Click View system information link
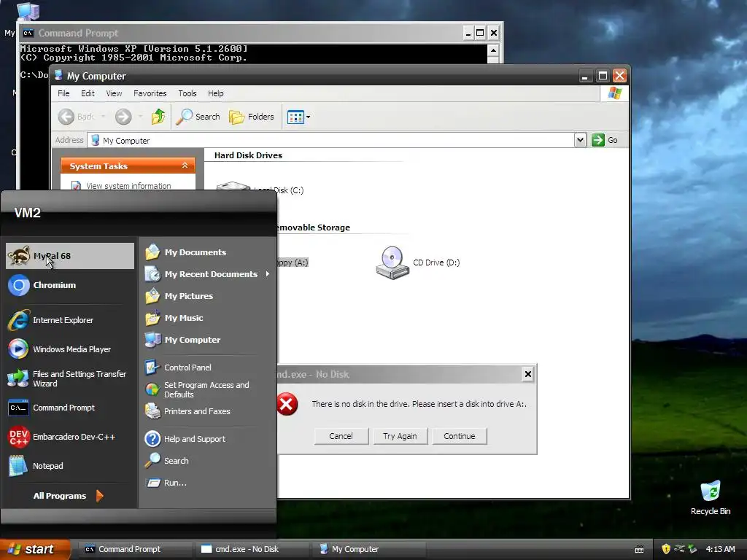The height and width of the screenshot is (560, 747). [x=128, y=186]
